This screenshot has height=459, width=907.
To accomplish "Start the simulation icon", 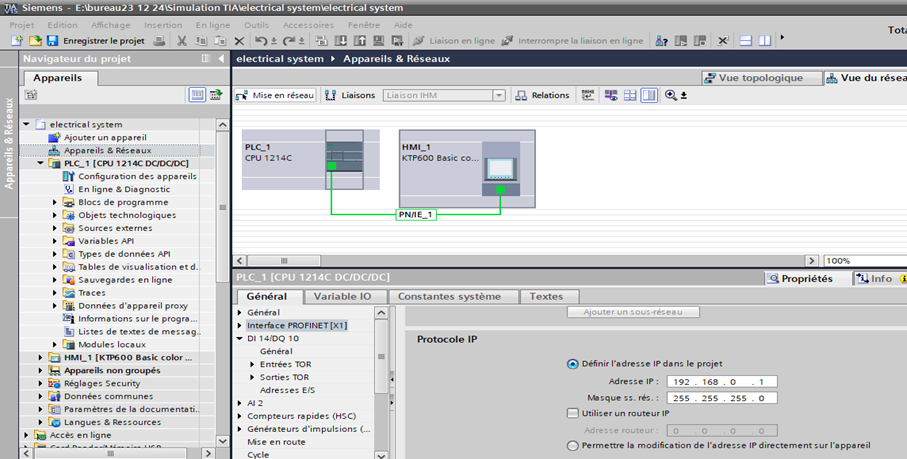I will [x=378, y=41].
